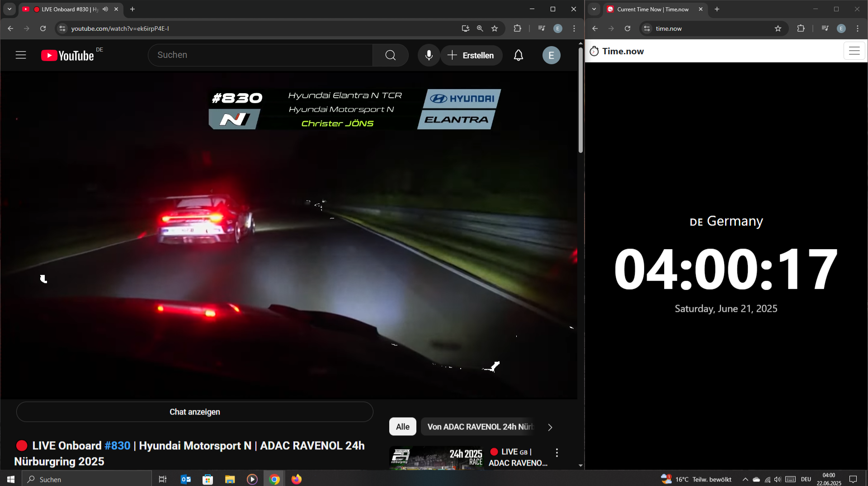Start voice search with microphone icon
868x486 pixels.
click(429, 55)
